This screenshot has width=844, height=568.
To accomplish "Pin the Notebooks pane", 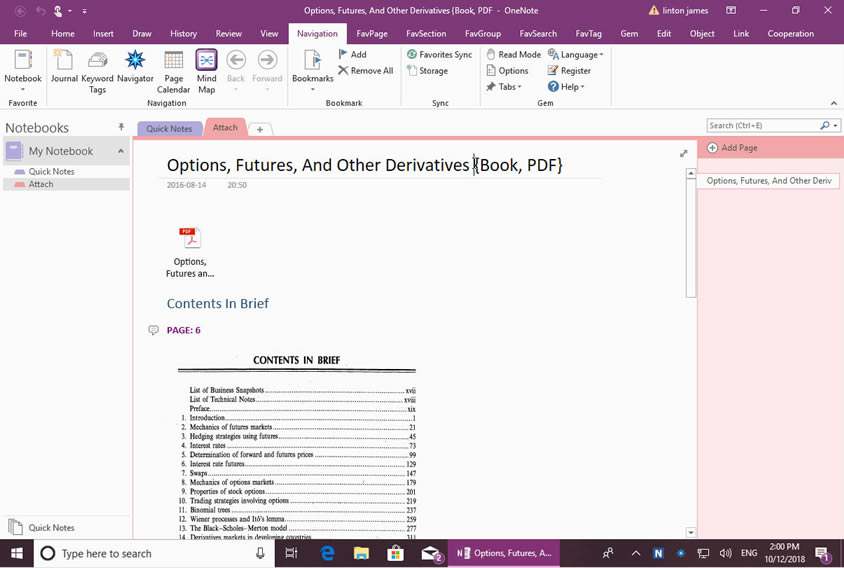I will (122, 128).
